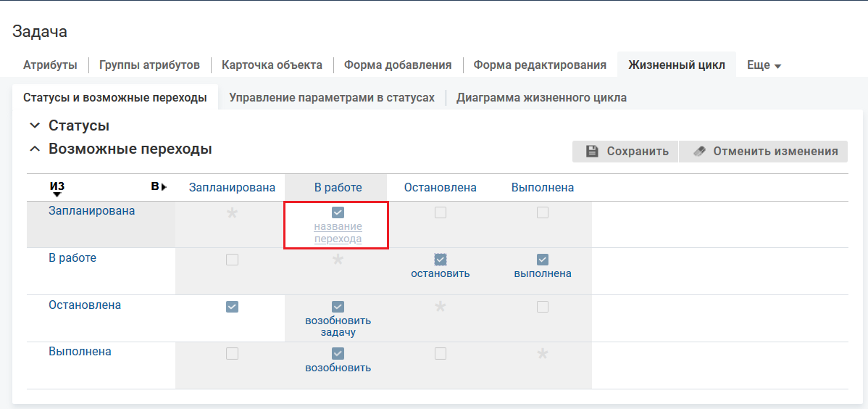Enable Запланирована to Остановлена transition
This screenshot has height=409, width=868.
(441, 212)
